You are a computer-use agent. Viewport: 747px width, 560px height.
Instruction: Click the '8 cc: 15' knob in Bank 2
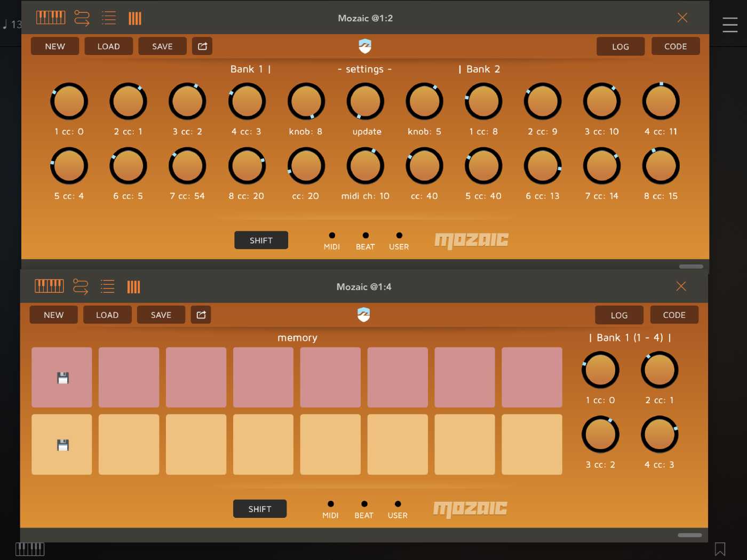pyautogui.click(x=661, y=166)
